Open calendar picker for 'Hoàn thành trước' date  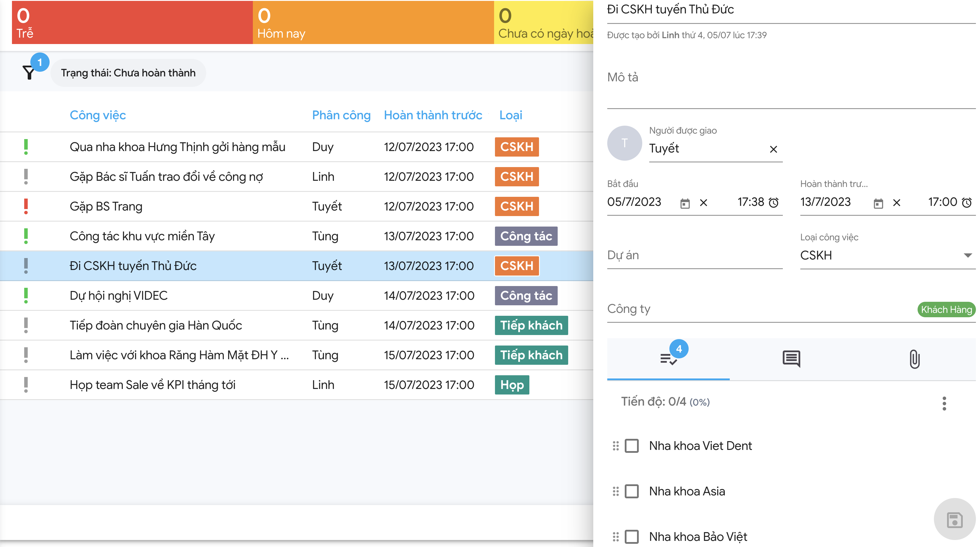tap(878, 203)
